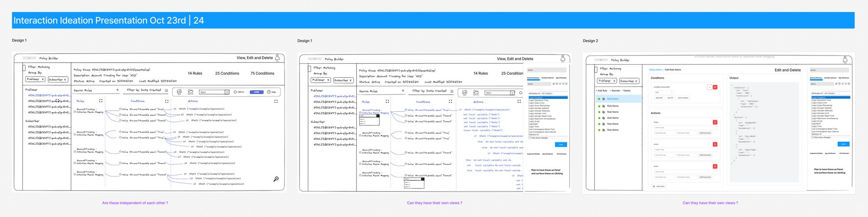Click Add Action button in Design 2
The width and height of the screenshot is (868, 217).
click(659, 186)
